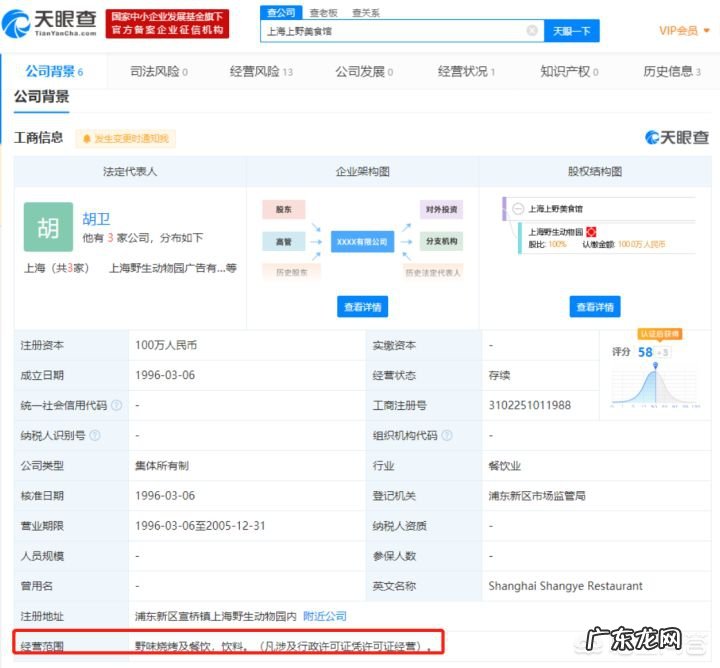Switch to the 公司发展 tab

(364, 72)
